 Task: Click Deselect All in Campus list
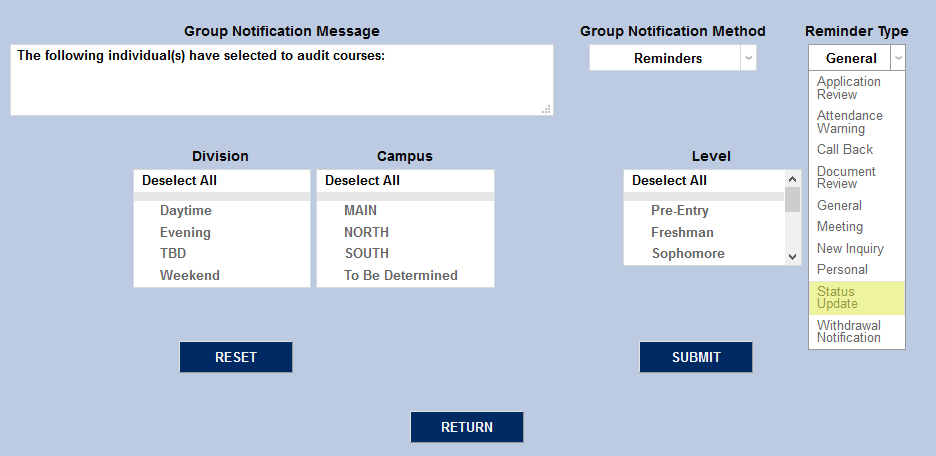coord(363,181)
